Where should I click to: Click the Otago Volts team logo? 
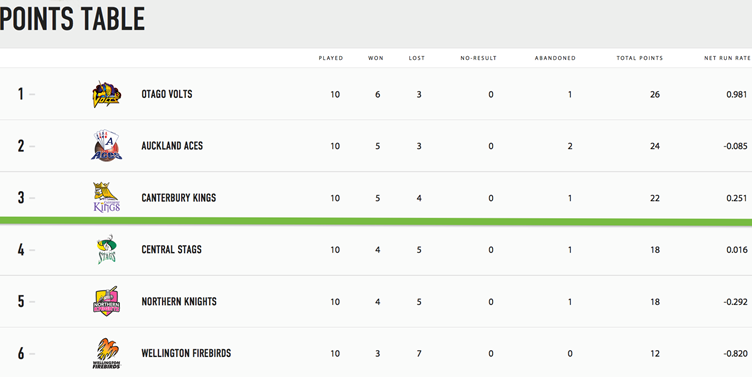(107, 94)
